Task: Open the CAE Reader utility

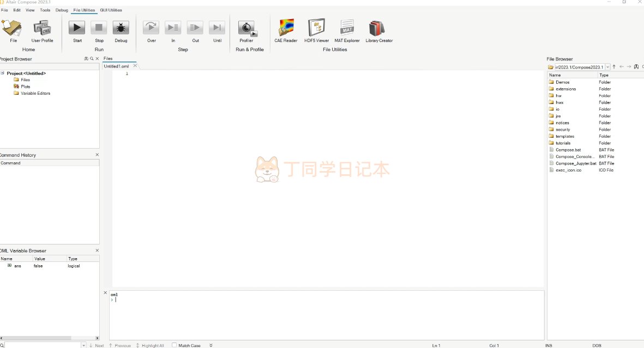Action: pyautogui.click(x=286, y=28)
